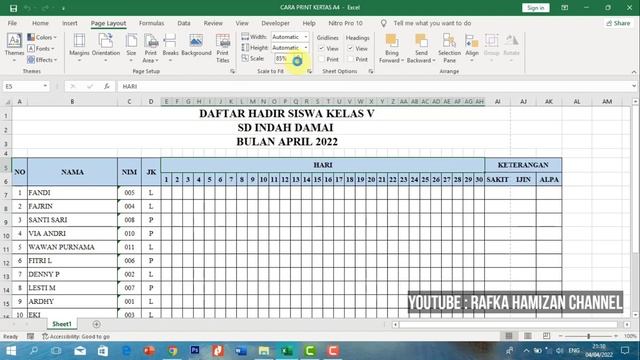Viewport: 640px width, 360px height.
Task: Save the workbook with the Save icon
Action: pyautogui.click(x=13, y=8)
